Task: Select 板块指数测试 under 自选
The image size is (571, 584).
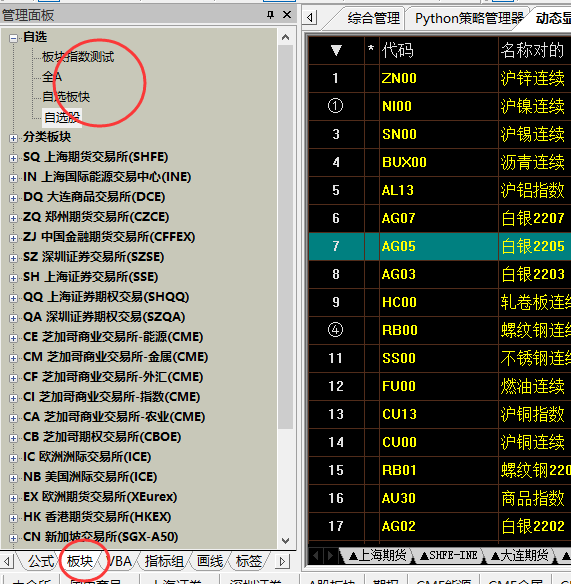Action: (78, 57)
